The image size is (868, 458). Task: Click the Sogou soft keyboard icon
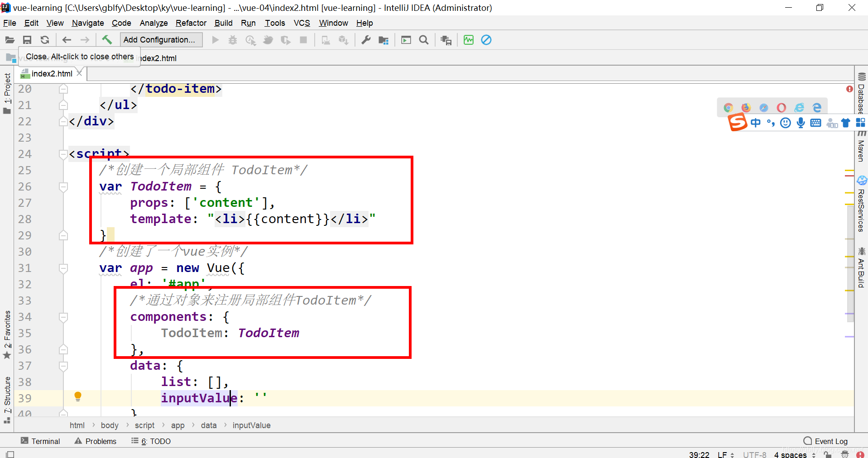(x=816, y=123)
